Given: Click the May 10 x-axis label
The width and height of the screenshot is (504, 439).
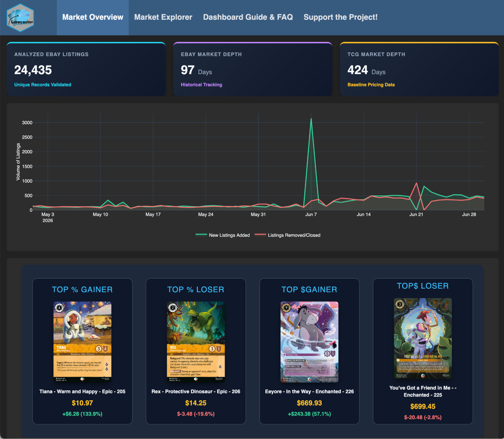Looking at the screenshot, I should point(100,215).
